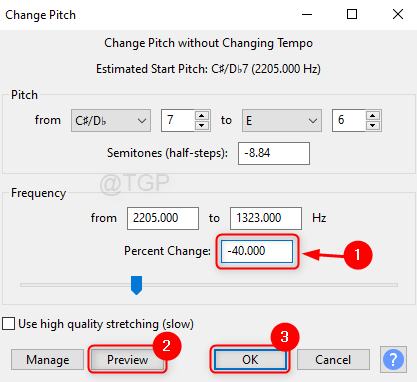Screen dimensions: 417x382
Task: Select the Frequency from 2205.000 field
Action: pyautogui.click(x=163, y=218)
